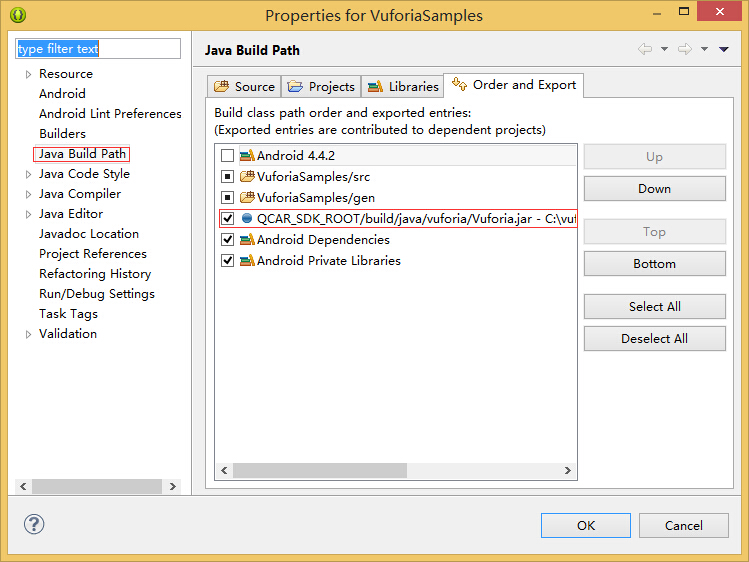Viewport: 749px width, 562px height.
Task: Expand the Java Code Style node
Action: coord(28,174)
